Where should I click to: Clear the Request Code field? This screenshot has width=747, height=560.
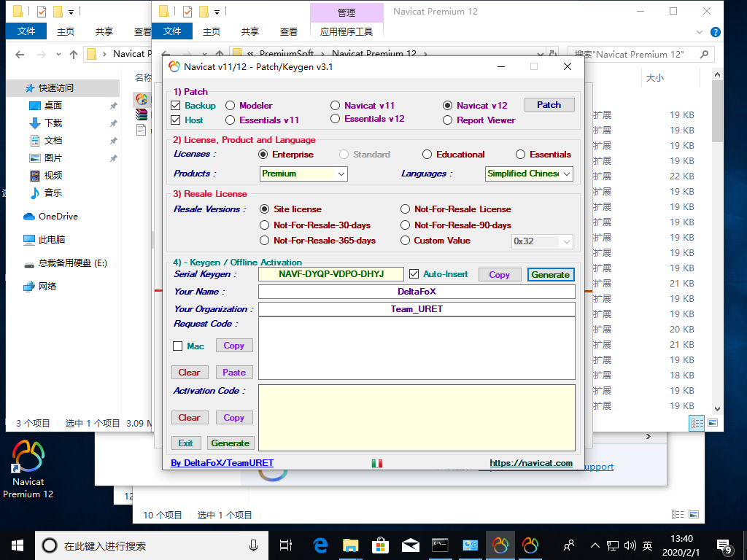coord(189,373)
